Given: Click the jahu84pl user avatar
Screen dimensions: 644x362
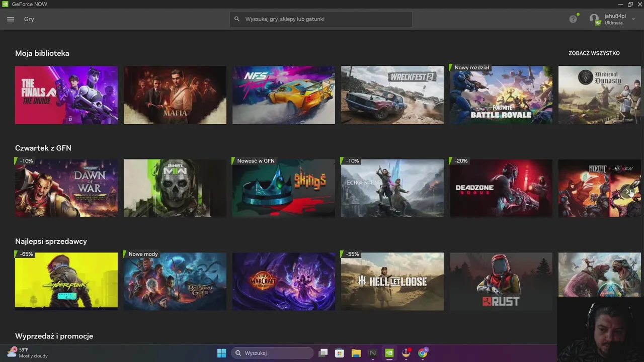Looking at the screenshot, I should (595, 19).
